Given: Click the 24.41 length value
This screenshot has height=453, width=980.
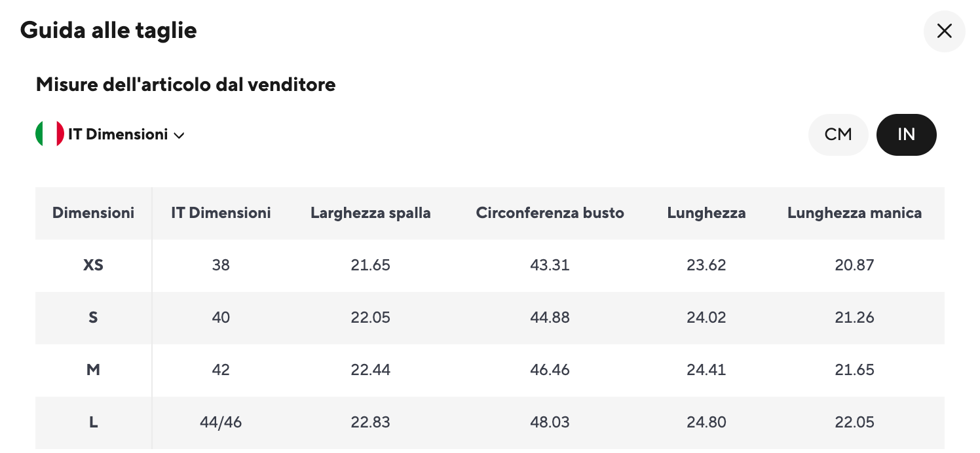Looking at the screenshot, I should [x=706, y=370].
